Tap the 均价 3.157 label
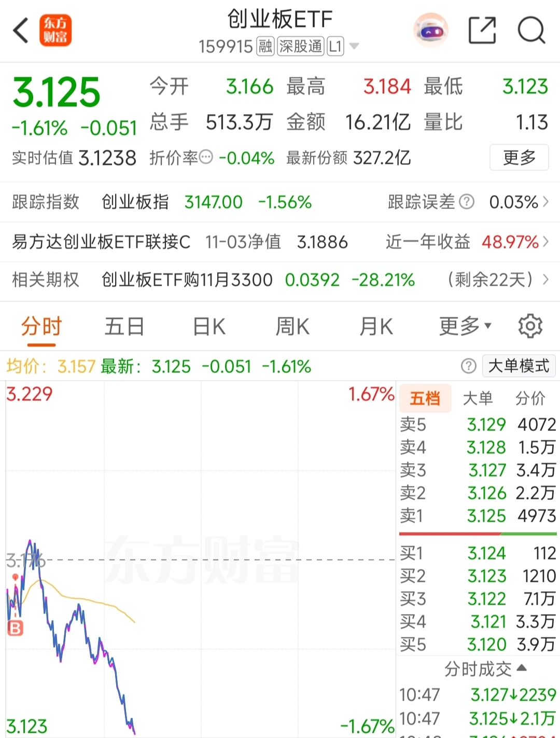Viewport: 560px width, 738px height. (x=51, y=367)
